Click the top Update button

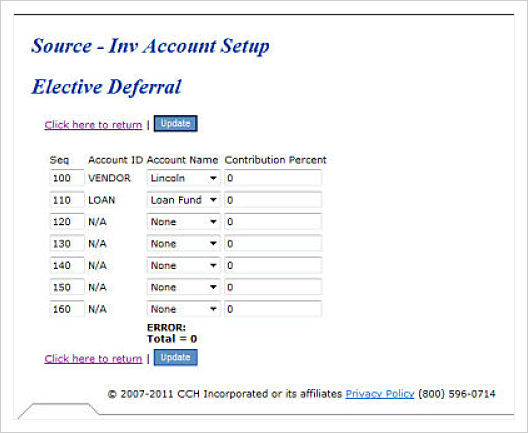tap(175, 124)
